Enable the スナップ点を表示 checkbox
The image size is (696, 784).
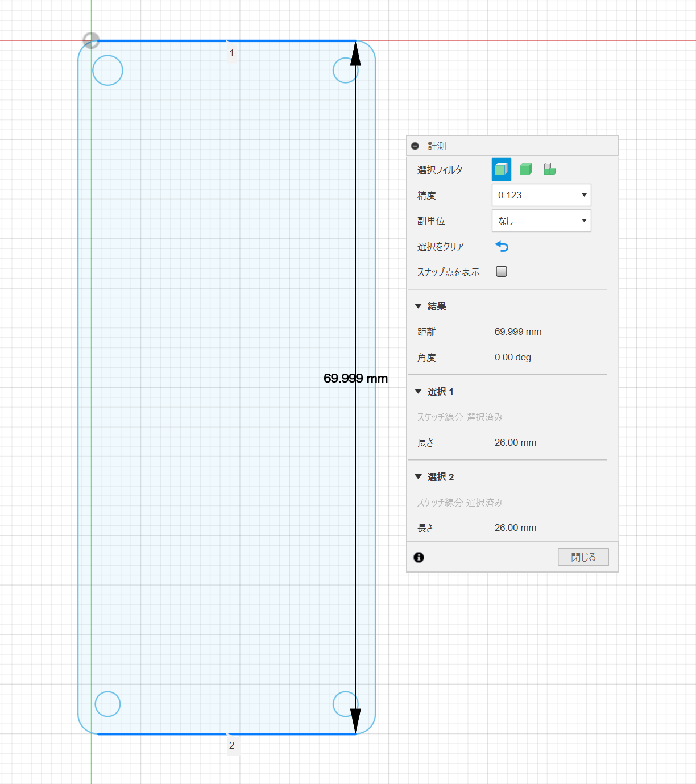tap(502, 272)
